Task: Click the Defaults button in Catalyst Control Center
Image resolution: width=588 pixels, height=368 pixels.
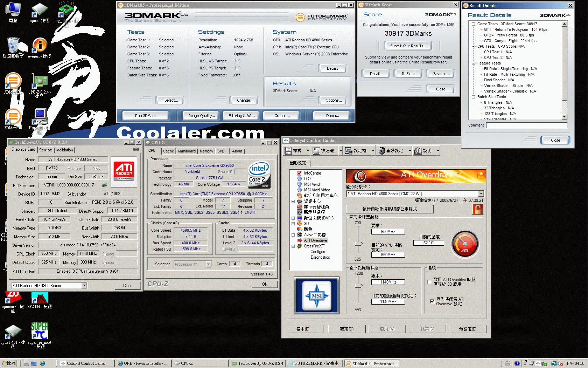Action: point(468,329)
